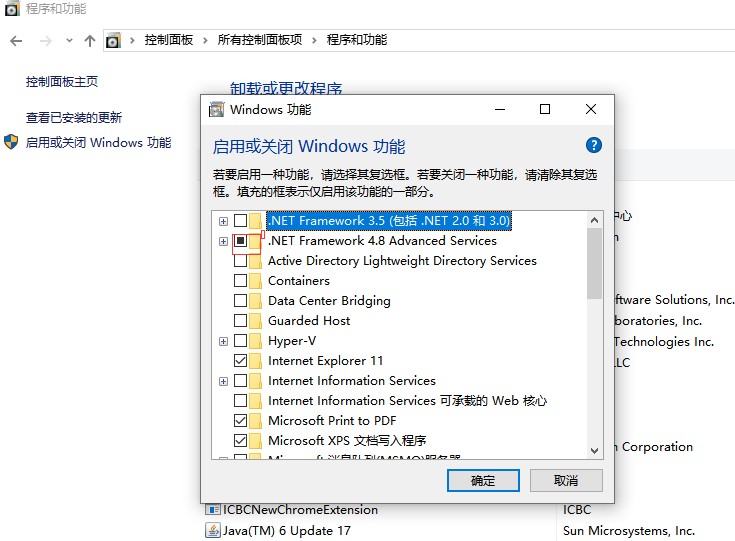Screen dimensions: 735x541
Task: Click folder icon next to Hyper-V
Action: tap(255, 340)
